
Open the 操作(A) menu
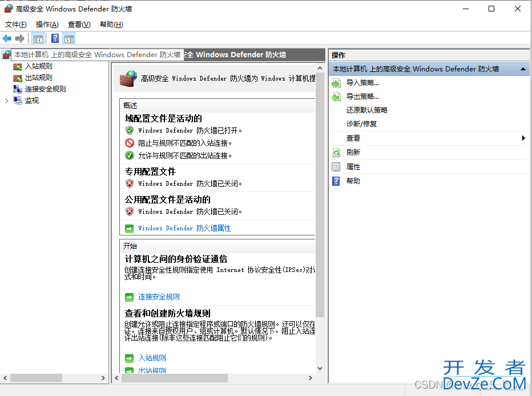(47, 25)
